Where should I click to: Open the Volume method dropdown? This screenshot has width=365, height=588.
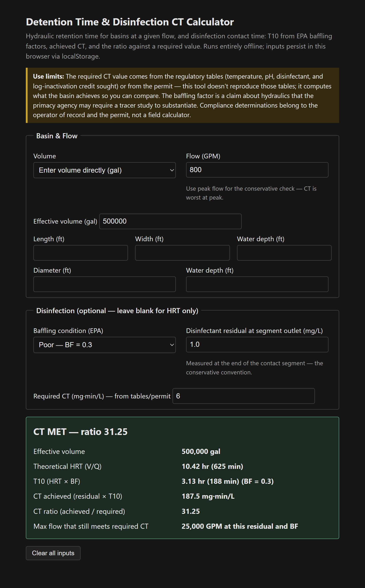[x=104, y=170]
